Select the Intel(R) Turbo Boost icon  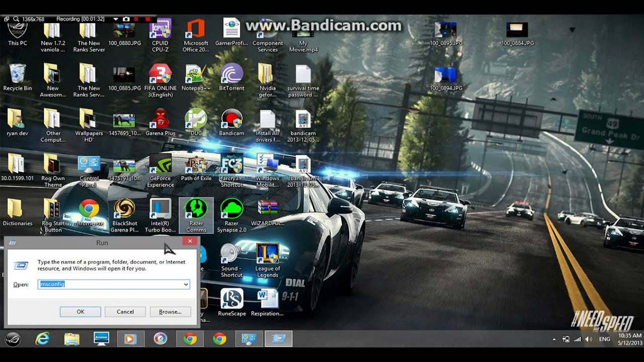[160, 216]
